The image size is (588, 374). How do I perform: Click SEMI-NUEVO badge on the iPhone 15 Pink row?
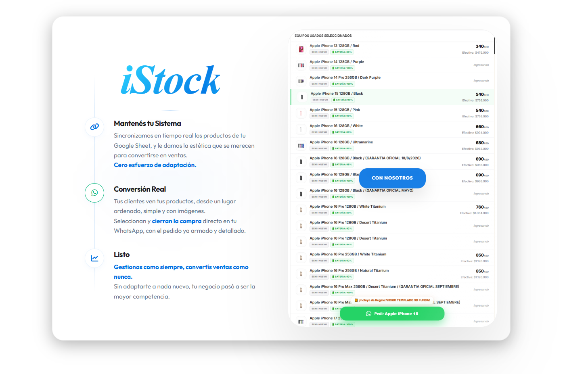click(319, 116)
